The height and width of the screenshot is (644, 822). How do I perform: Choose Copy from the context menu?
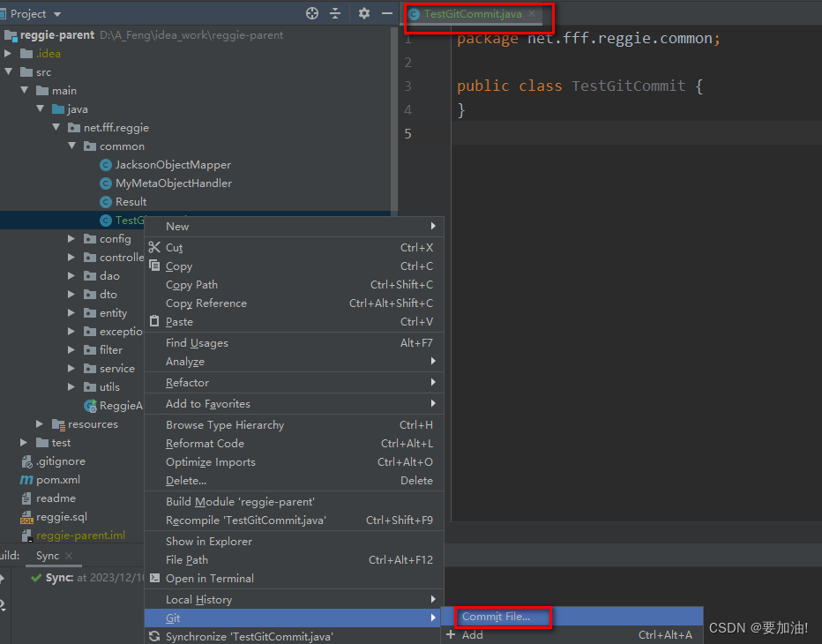(294, 266)
